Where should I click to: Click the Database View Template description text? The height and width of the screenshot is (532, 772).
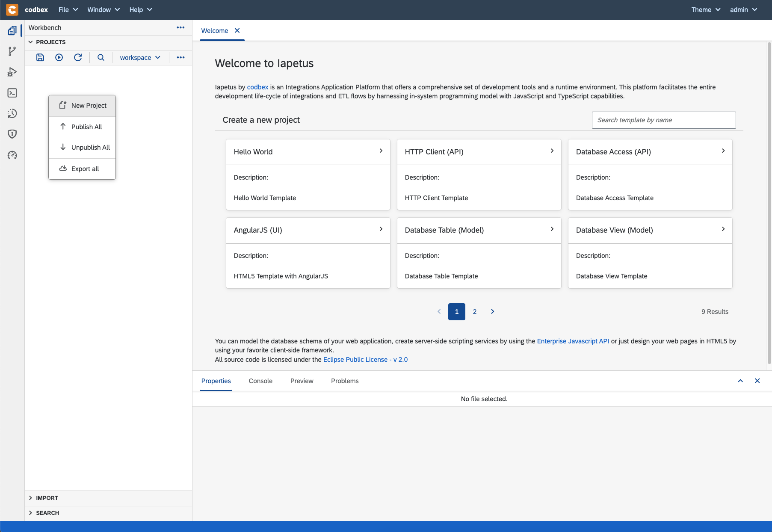pos(612,276)
